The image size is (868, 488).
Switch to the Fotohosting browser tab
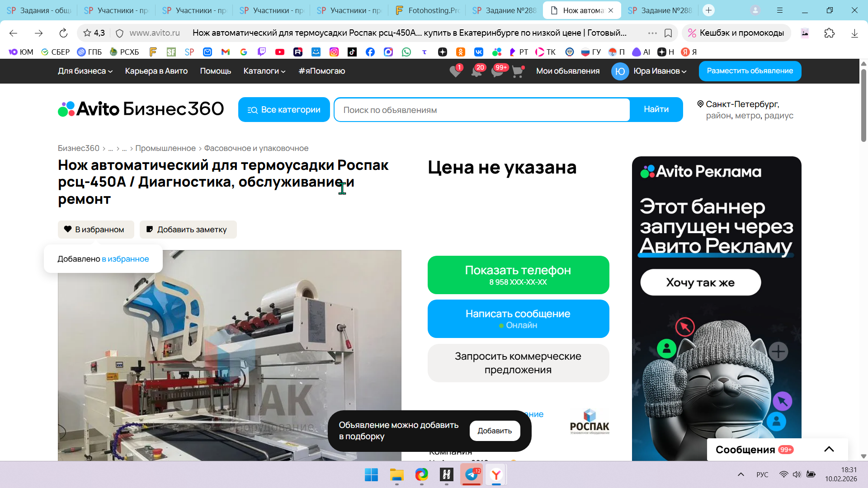click(427, 10)
